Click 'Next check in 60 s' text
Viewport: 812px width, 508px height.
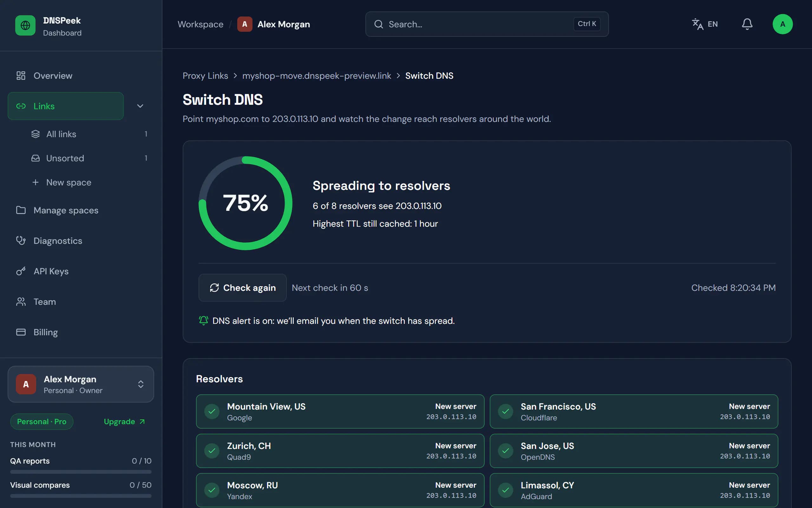coord(330,288)
